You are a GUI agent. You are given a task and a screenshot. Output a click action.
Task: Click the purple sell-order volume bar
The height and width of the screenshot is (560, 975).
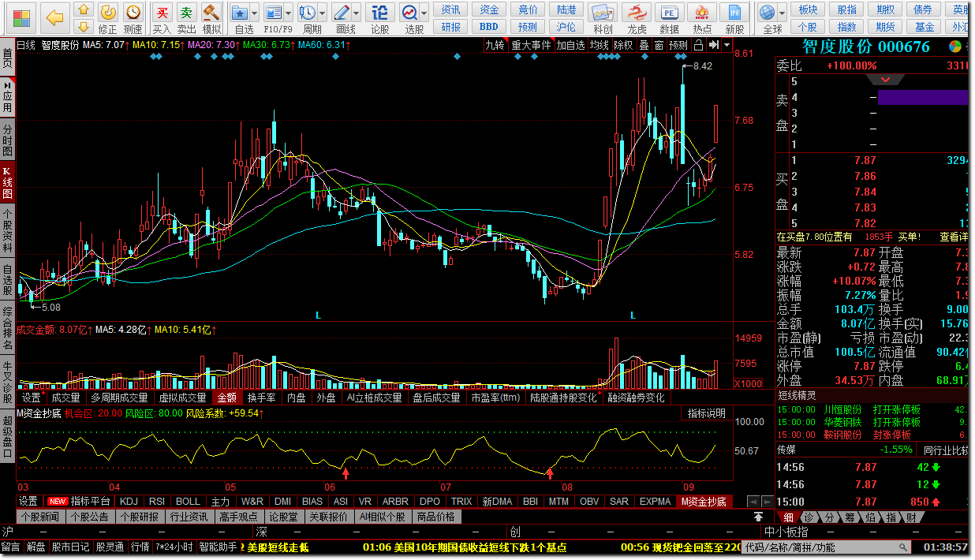click(923, 97)
